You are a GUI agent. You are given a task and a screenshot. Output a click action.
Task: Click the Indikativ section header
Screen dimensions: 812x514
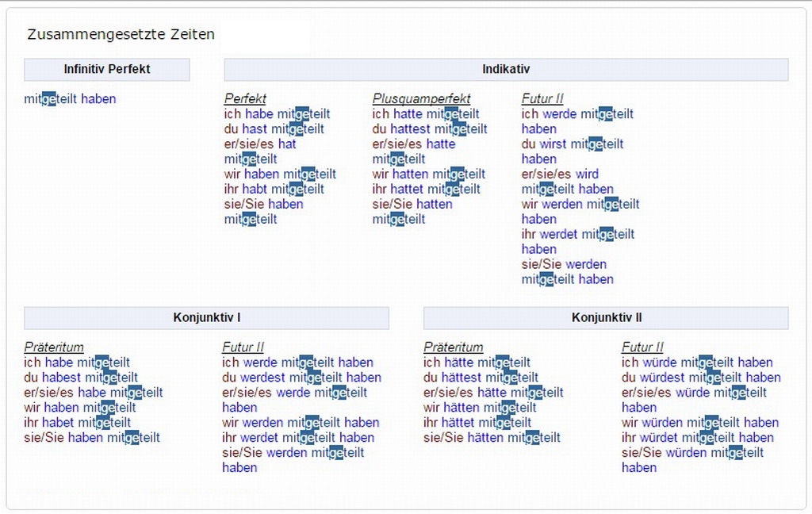pyautogui.click(x=506, y=69)
